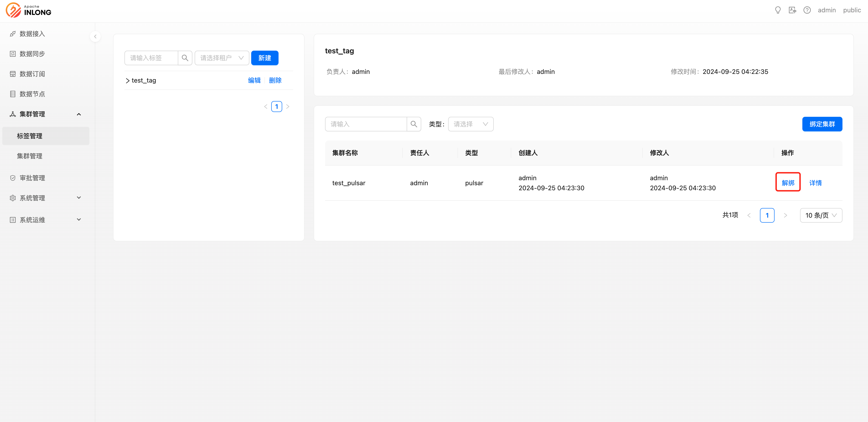Open 集群管理 submenu item
The height and width of the screenshot is (422, 868).
coord(30,156)
